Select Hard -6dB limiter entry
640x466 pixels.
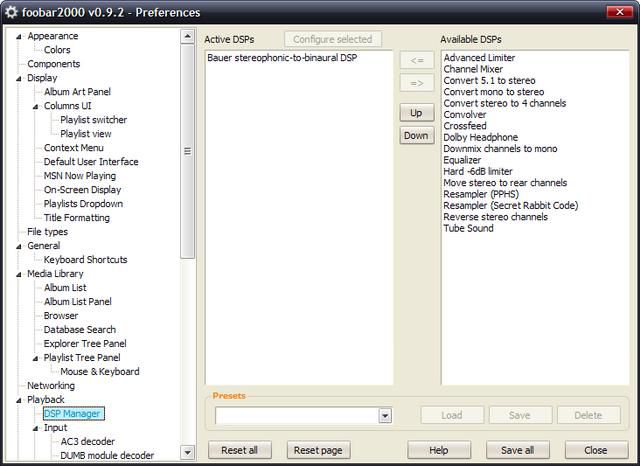pos(478,171)
